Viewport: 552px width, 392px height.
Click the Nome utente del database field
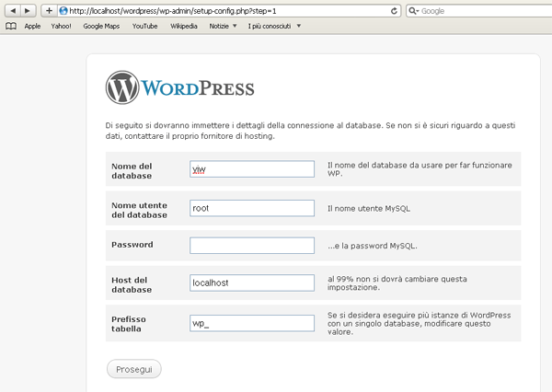(x=252, y=208)
